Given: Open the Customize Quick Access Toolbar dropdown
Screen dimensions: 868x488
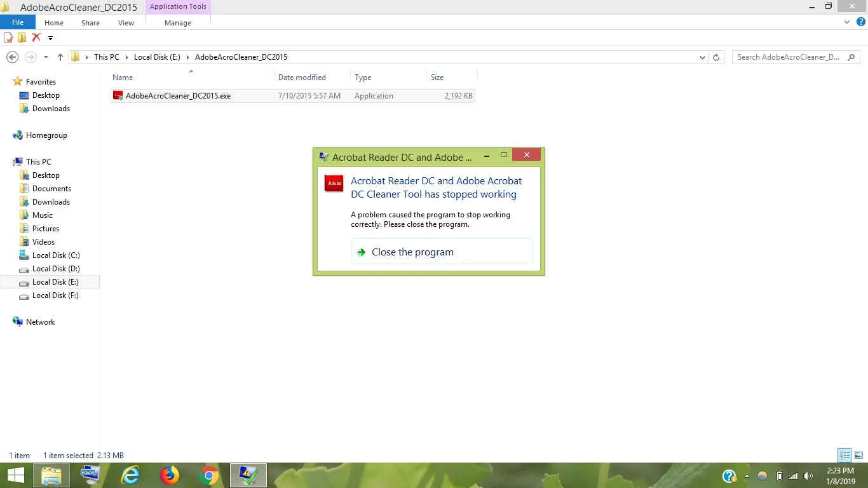Looking at the screenshot, I should [50, 38].
